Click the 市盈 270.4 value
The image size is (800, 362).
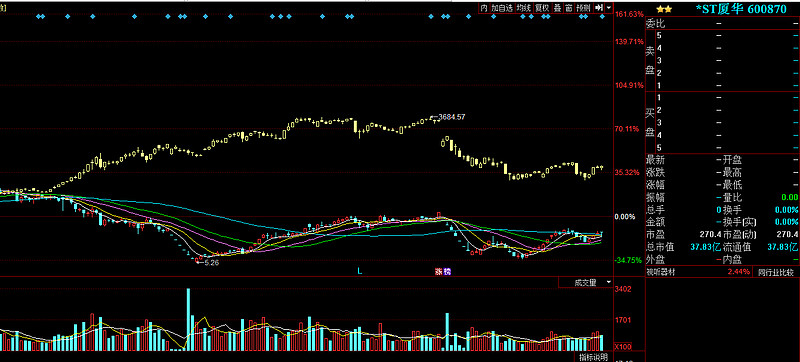pos(711,235)
